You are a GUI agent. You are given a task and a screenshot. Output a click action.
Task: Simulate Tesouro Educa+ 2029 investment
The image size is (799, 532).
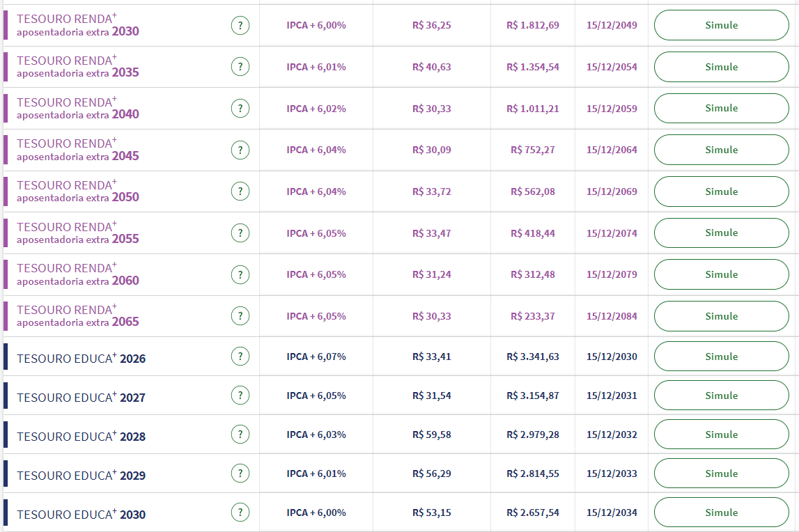[x=721, y=474]
